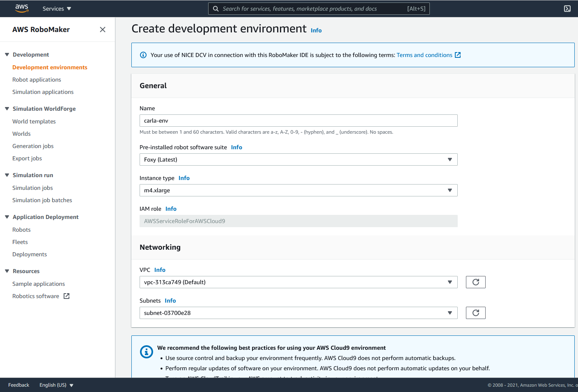This screenshot has width=578, height=392.
Task: Open Terms and conditions link
Action: click(x=424, y=55)
